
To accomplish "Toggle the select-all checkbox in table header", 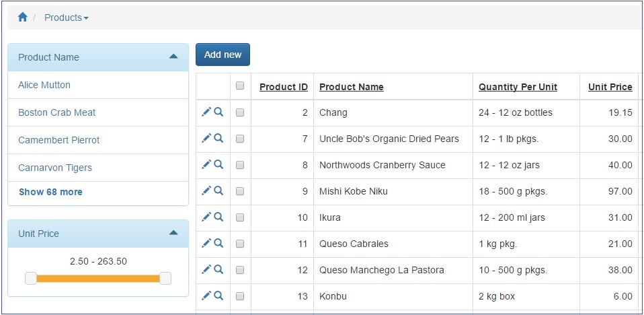I will tap(239, 86).
